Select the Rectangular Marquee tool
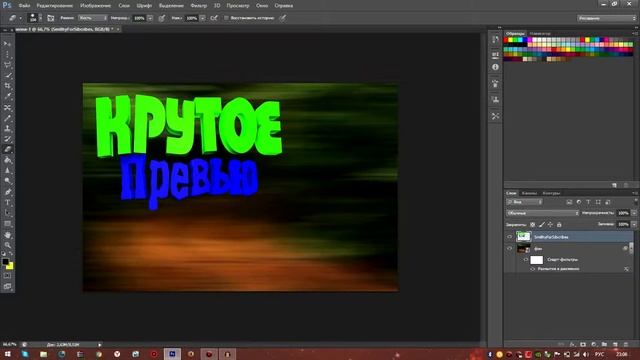Image resolution: width=640 pixels, height=360 pixels. pos(7,54)
